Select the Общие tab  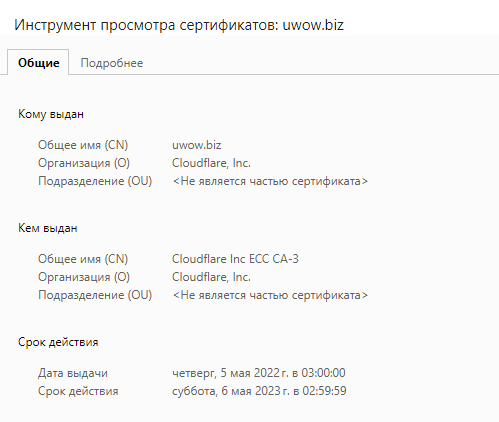38,62
